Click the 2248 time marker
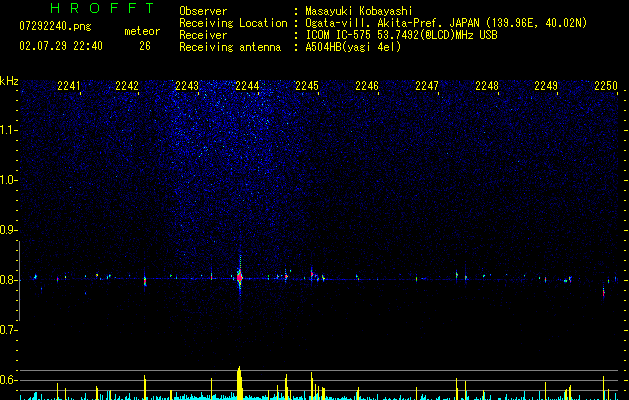 point(487,85)
